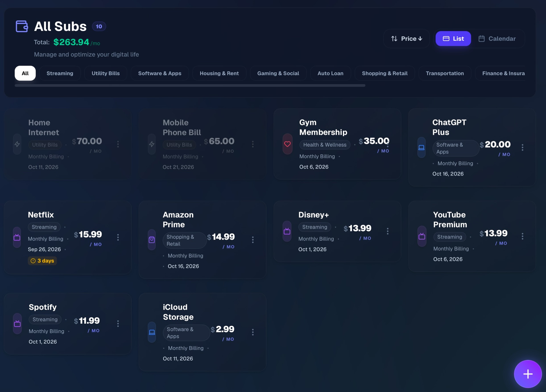Click the clock icon in the 3 days badge
The height and width of the screenshot is (392, 546).
(x=33, y=261)
